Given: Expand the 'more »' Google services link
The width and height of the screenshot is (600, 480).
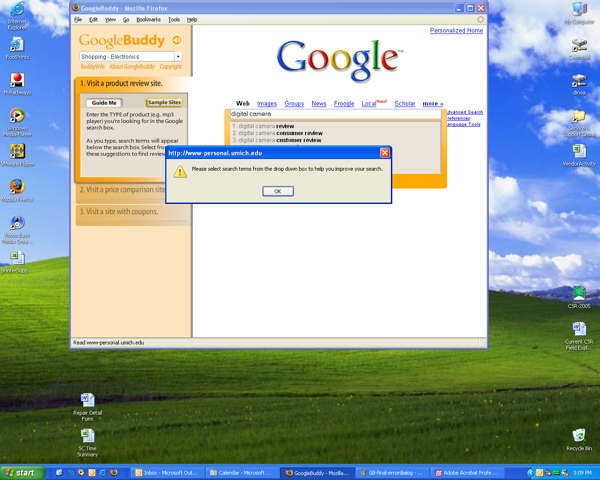Looking at the screenshot, I should (x=432, y=104).
